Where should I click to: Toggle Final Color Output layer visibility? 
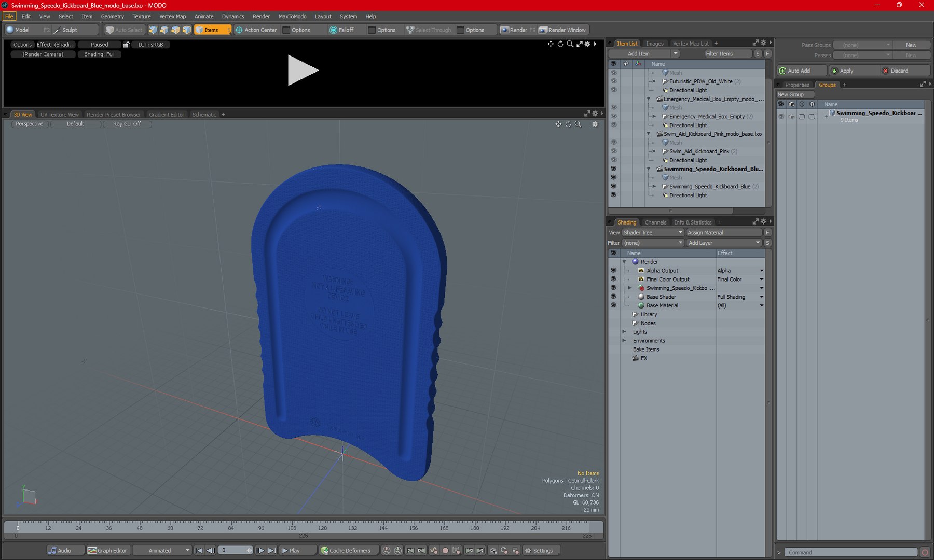[x=613, y=279]
